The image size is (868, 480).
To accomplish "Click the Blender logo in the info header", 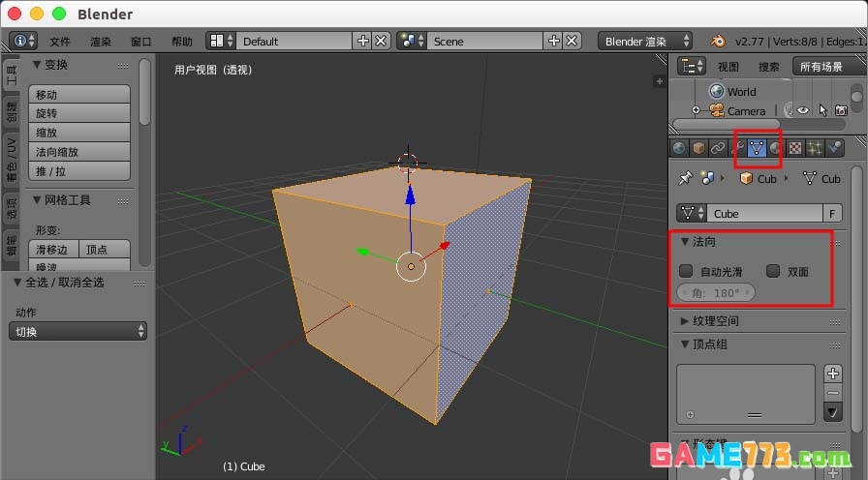I will pyautogui.click(x=718, y=41).
